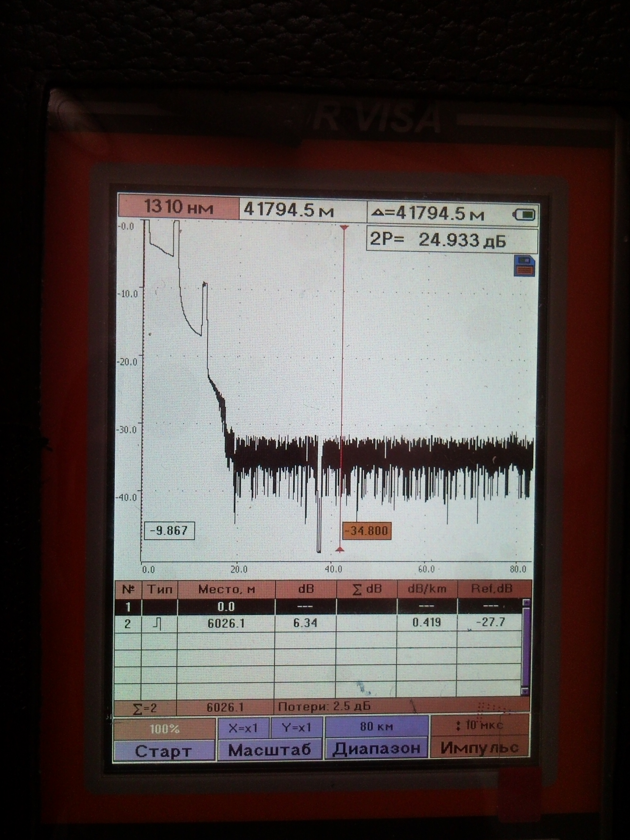Click the battery status icon
Screen dimensions: 630x840
click(x=524, y=215)
